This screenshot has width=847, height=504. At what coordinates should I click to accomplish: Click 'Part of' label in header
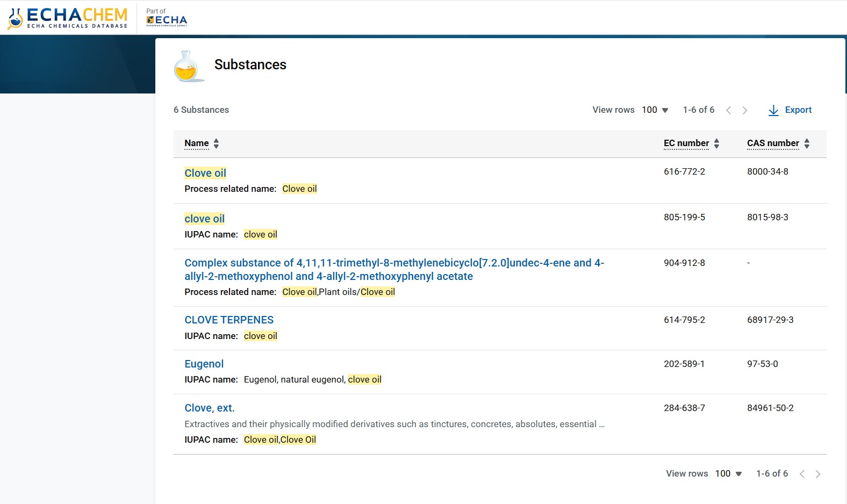point(156,11)
